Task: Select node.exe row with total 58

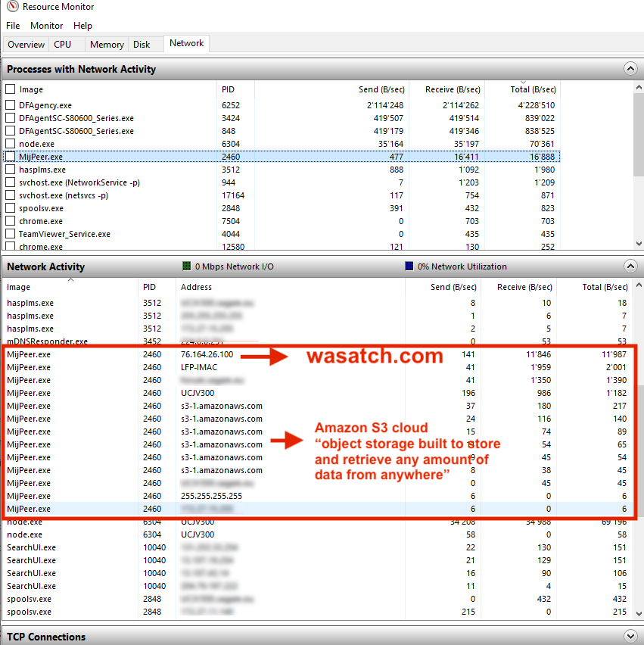Action: pos(316,534)
